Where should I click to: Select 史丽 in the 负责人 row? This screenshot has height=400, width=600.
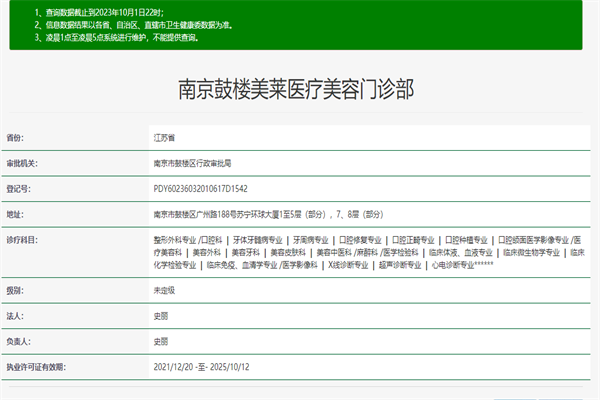click(x=161, y=341)
